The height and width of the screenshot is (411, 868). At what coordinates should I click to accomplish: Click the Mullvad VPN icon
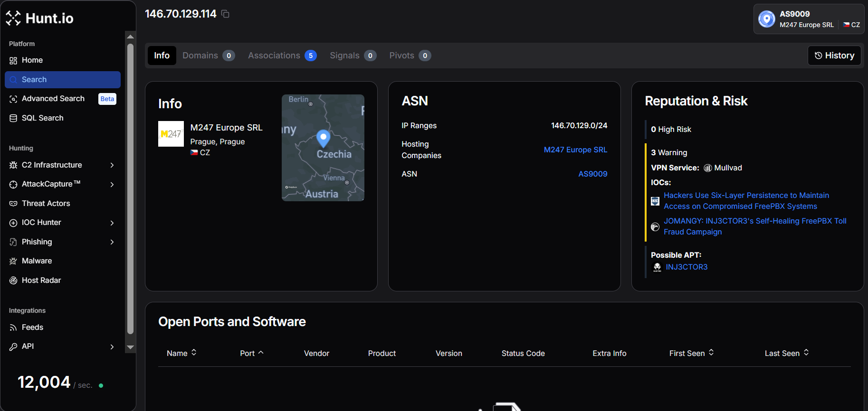point(707,168)
